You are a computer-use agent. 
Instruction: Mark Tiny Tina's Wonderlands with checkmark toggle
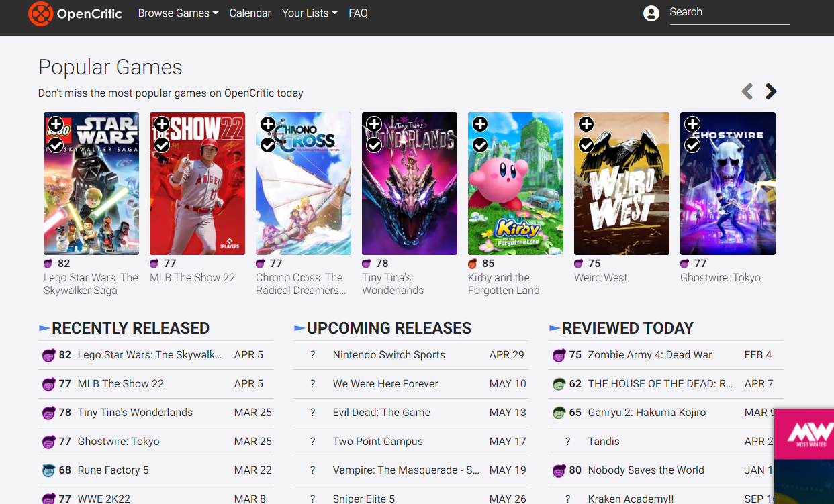click(x=374, y=145)
